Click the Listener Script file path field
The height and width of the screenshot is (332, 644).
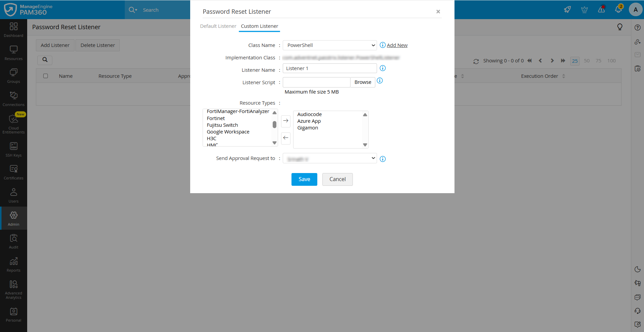[x=316, y=82]
